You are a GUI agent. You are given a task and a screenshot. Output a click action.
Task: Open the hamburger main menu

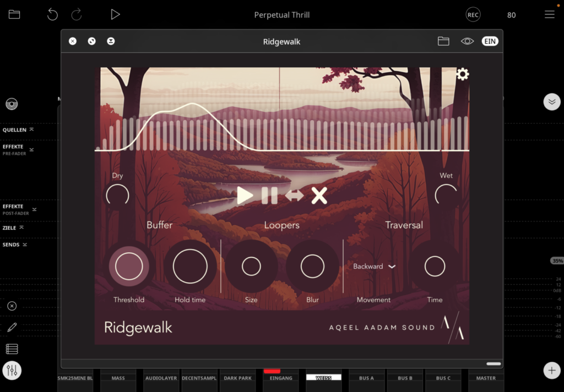point(549,15)
